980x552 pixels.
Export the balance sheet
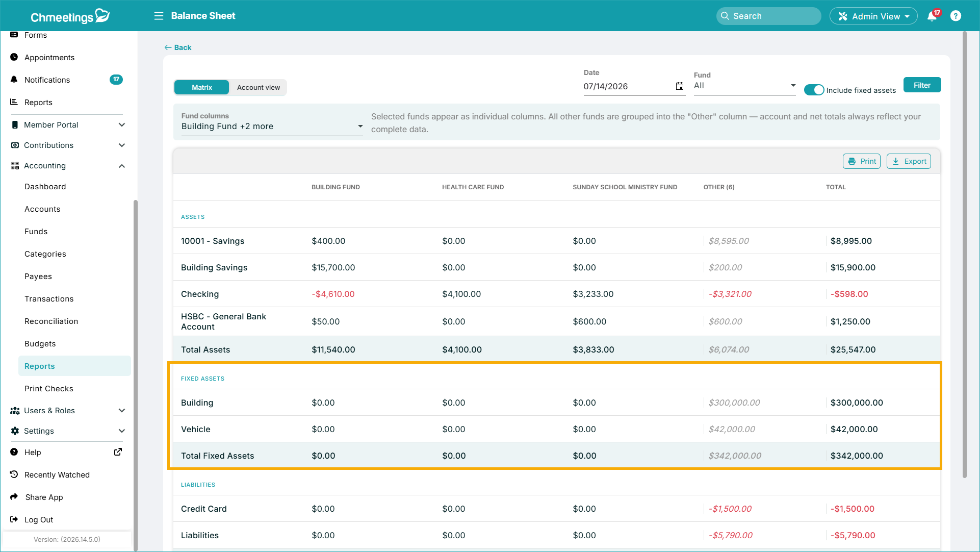coord(909,161)
